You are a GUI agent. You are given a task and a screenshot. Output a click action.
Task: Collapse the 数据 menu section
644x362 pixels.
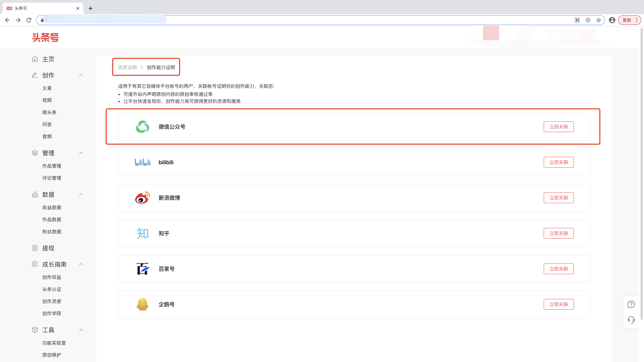(x=81, y=194)
